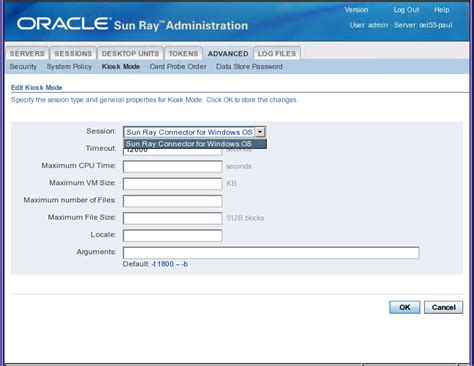Select the Advanced tab
Image resolution: width=474 pixels, height=366 pixels.
point(228,54)
